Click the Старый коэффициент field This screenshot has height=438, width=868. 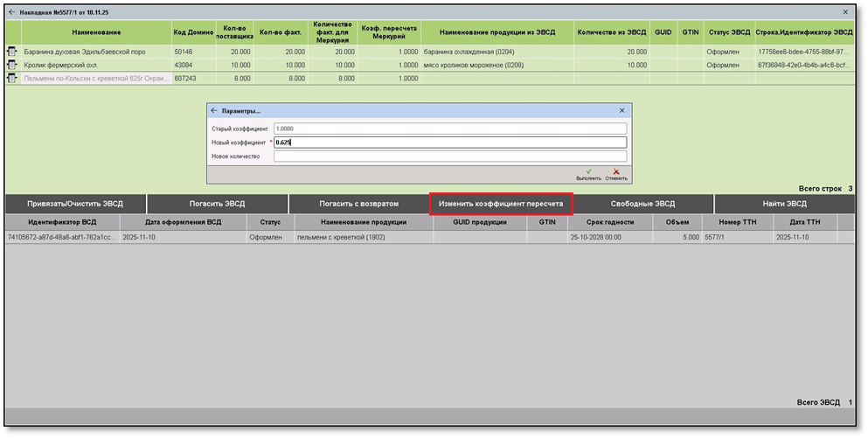pyautogui.click(x=449, y=129)
